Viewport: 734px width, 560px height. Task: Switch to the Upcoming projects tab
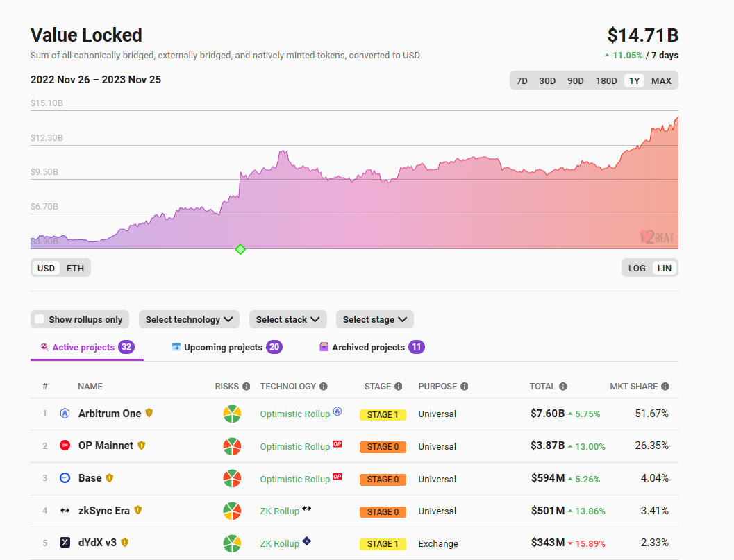coord(223,347)
